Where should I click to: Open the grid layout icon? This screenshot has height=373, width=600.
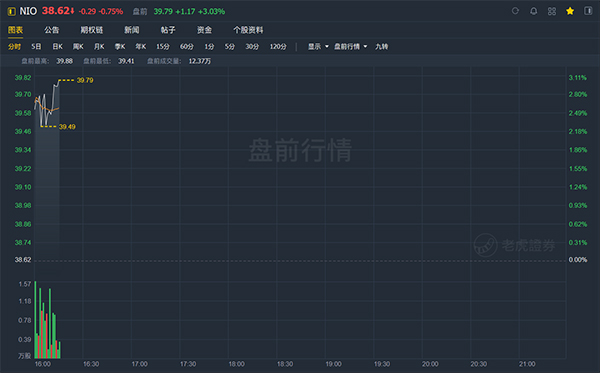552,11
